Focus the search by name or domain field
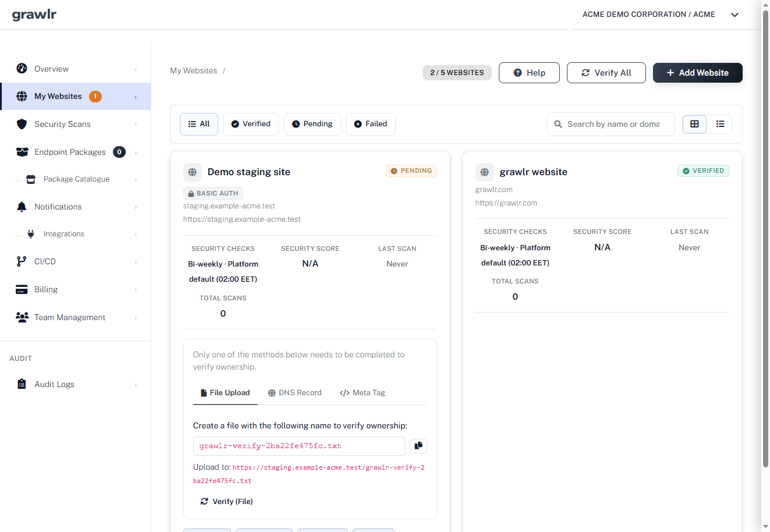Image resolution: width=770 pixels, height=532 pixels. point(611,124)
